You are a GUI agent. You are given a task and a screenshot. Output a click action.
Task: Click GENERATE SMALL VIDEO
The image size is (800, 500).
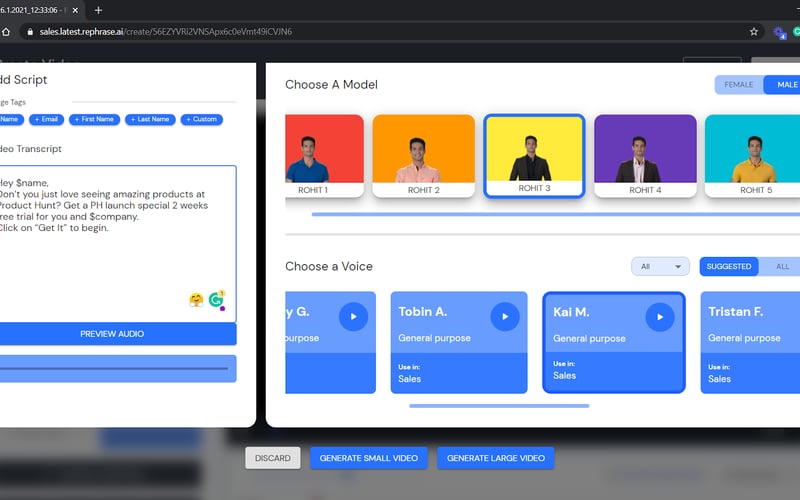pos(369,458)
